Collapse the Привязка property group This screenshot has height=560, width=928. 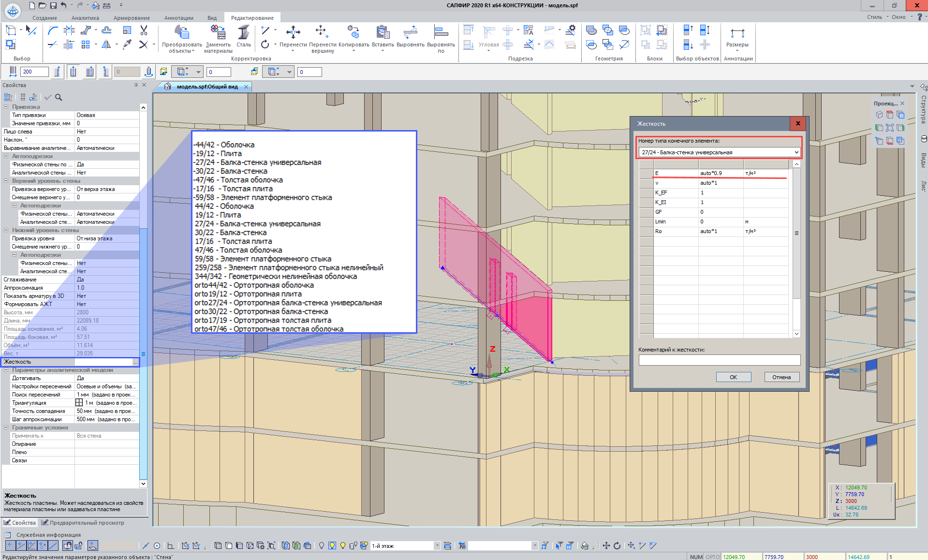pyautogui.click(x=6, y=107)
